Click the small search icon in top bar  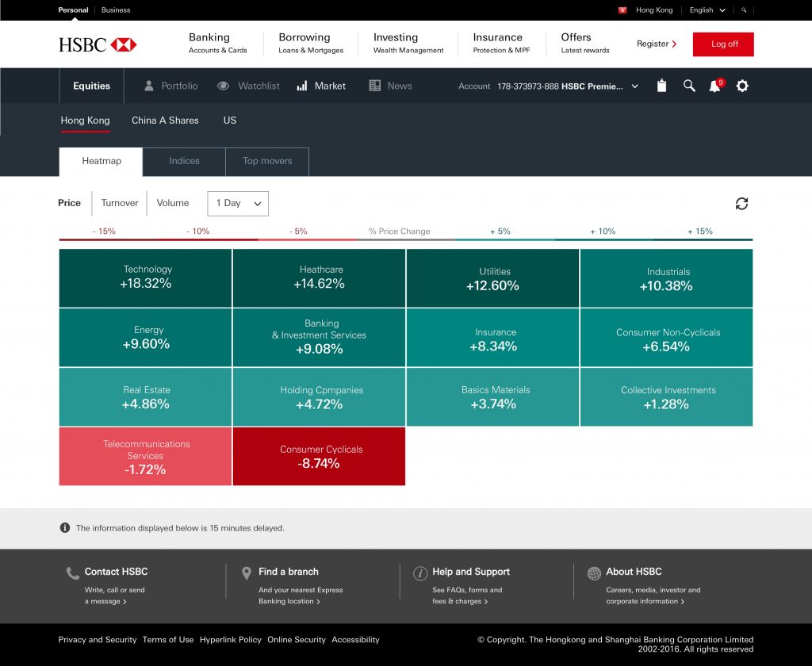coord(744,10)
